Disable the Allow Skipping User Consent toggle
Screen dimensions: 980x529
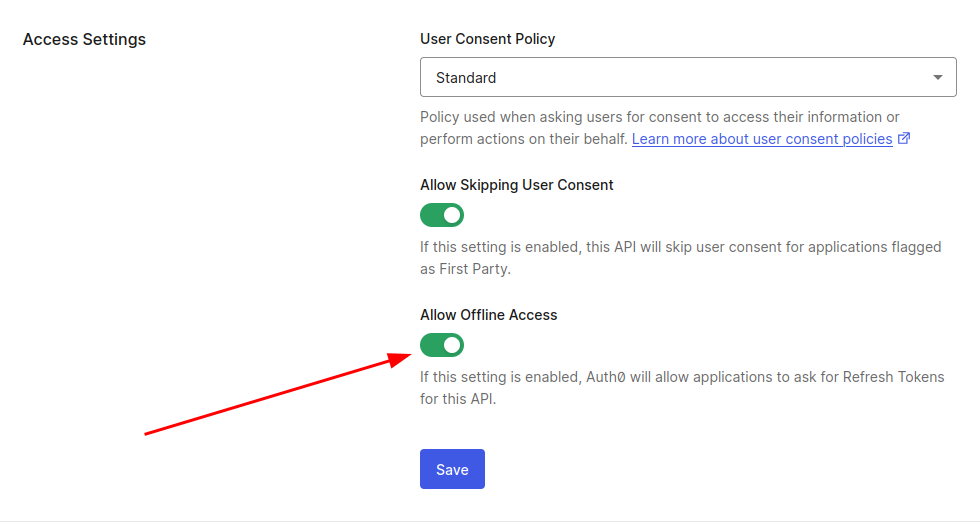coord(442,215)
